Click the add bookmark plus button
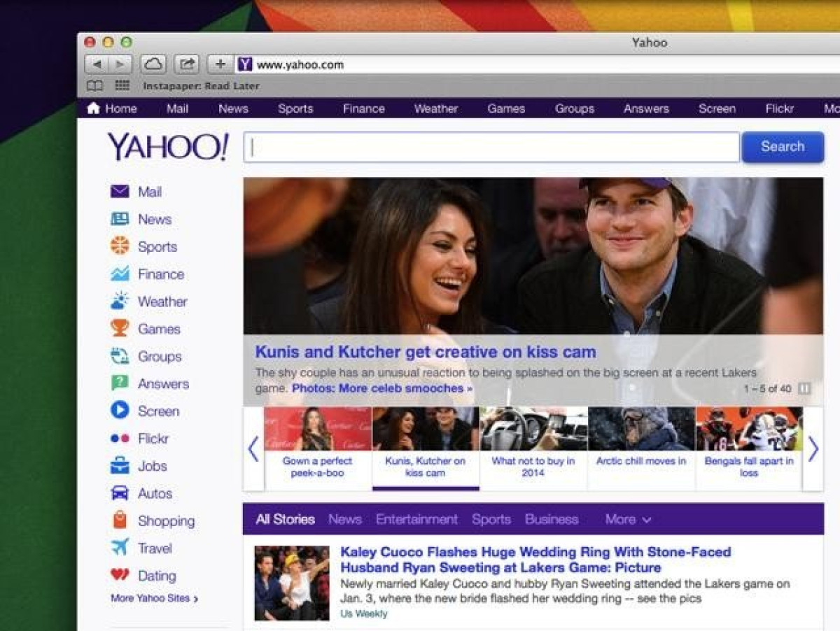The image size is (840, 631). point(220,64)
